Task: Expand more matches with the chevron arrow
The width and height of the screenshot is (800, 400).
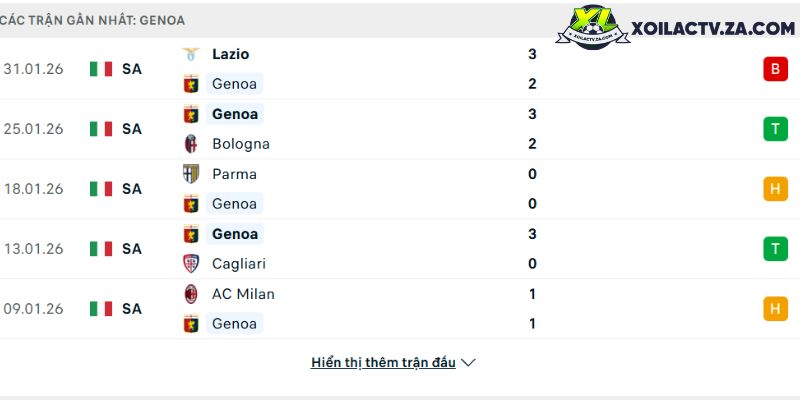Action: [468, 363]
